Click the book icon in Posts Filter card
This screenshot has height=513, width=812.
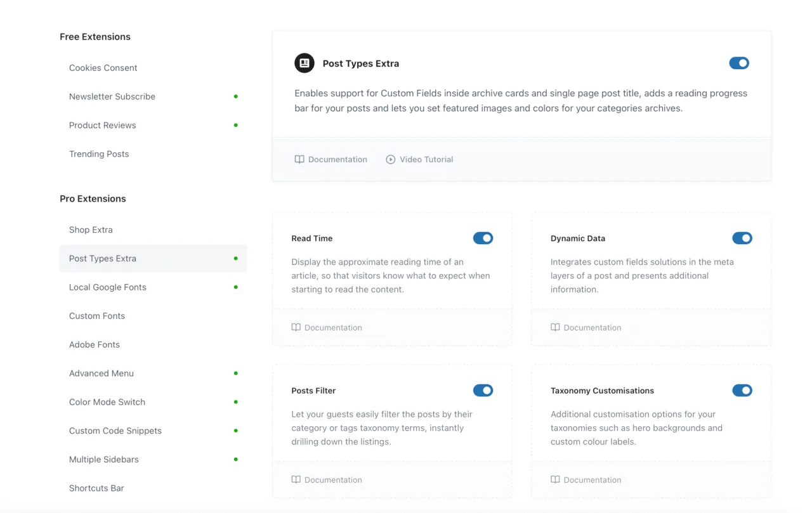(x=296, y=480)
